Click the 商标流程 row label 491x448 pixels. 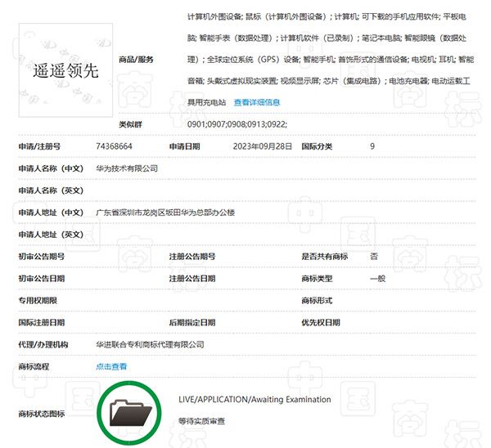point(34,366)
